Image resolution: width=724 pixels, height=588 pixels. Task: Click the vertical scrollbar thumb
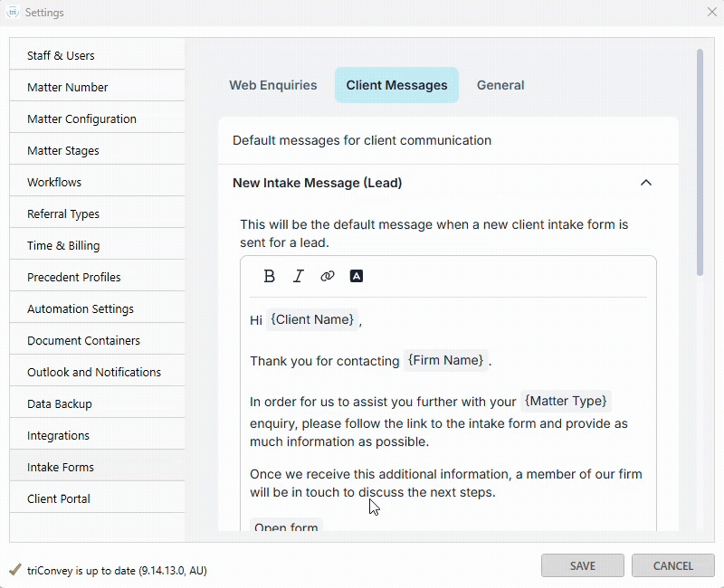coord(700,163)
